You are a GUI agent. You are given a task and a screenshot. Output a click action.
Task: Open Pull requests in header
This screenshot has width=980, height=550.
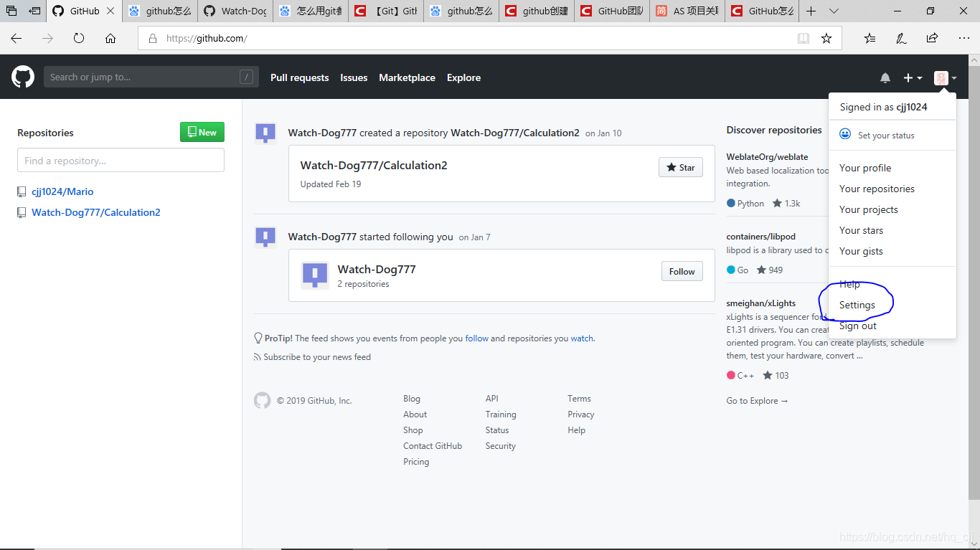[299, 77]
